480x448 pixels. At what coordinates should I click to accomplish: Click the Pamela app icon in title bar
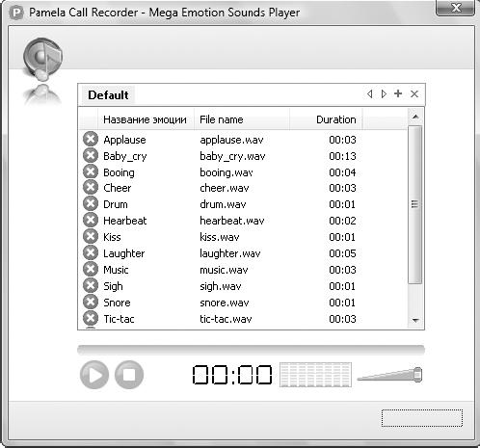coord(16,13)
